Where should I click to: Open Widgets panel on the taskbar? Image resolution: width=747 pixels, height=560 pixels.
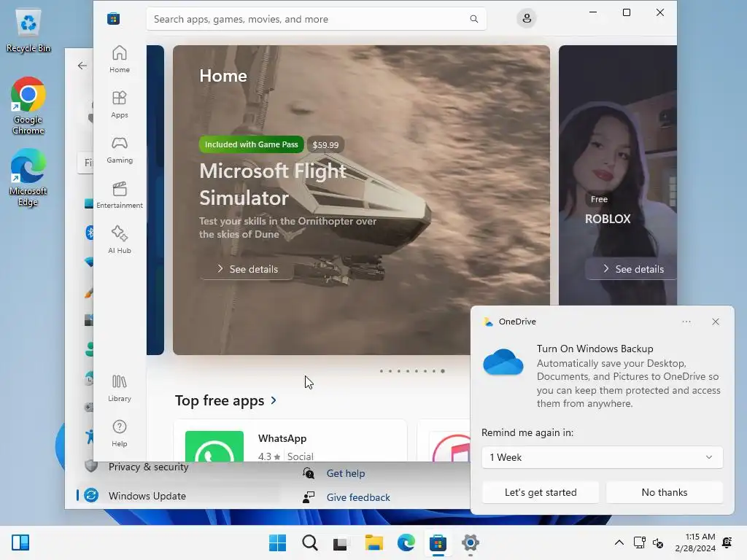20,542
